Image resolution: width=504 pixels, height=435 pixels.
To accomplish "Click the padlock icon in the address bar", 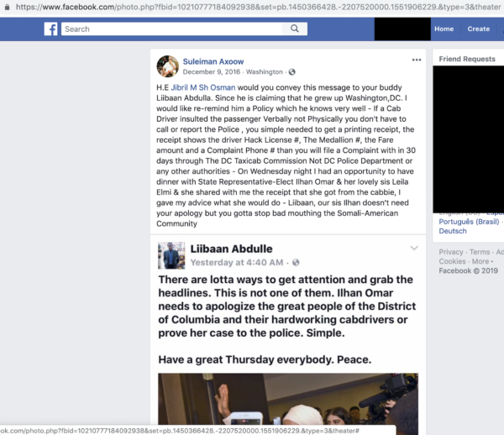I will 7,7.
